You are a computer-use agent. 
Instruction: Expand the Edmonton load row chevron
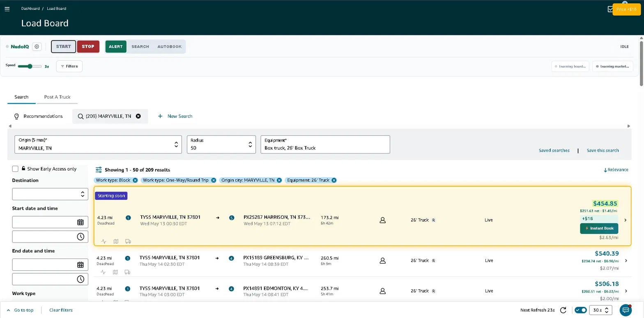[x=626, y=291]
